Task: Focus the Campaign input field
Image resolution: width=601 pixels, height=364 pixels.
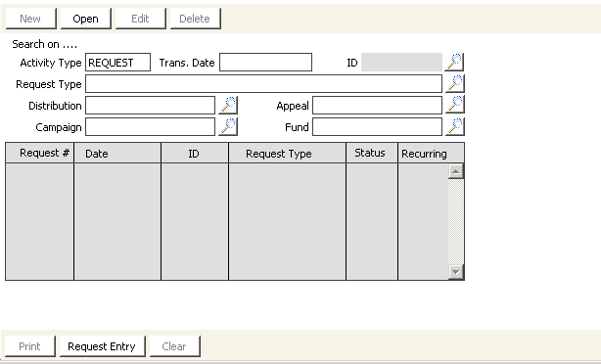Action: pyautogui.click(x=151, y=126)
